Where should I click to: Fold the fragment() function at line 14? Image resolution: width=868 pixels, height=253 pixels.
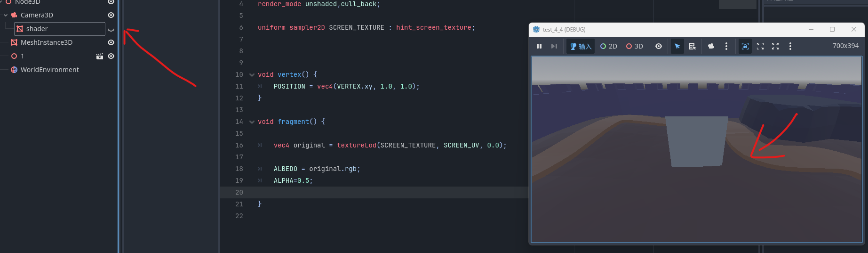(x=252, y=122)
